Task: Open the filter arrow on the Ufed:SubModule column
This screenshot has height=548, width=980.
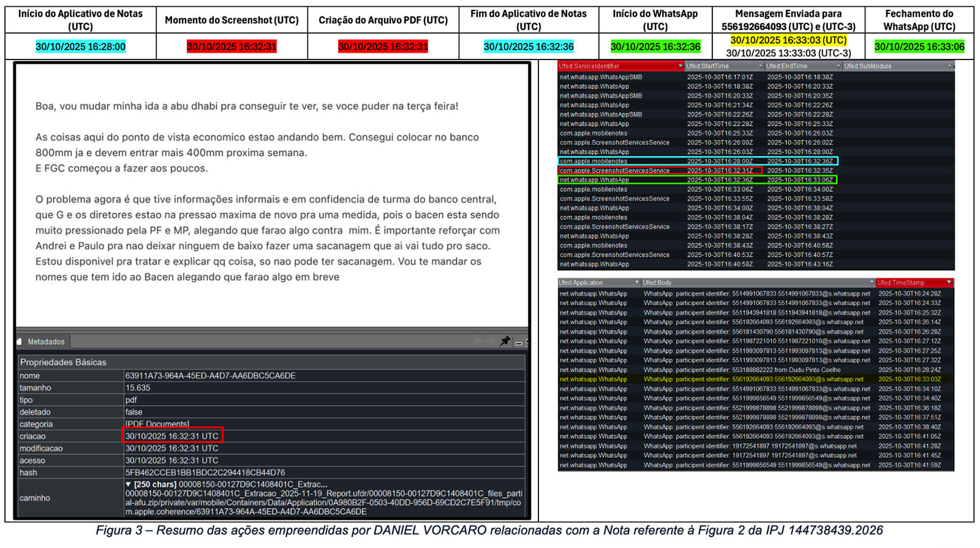Action: click(950, 66)
